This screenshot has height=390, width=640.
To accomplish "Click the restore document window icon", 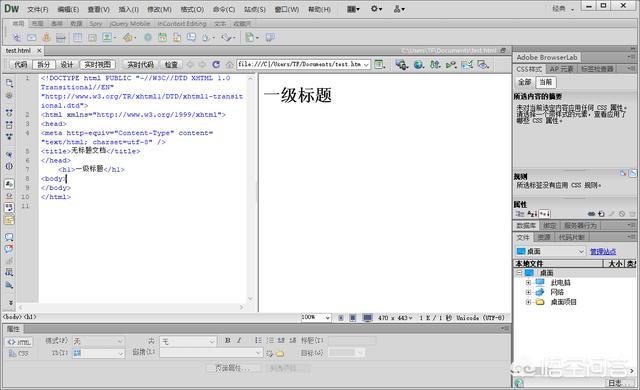I will click(x=503, y=51).
